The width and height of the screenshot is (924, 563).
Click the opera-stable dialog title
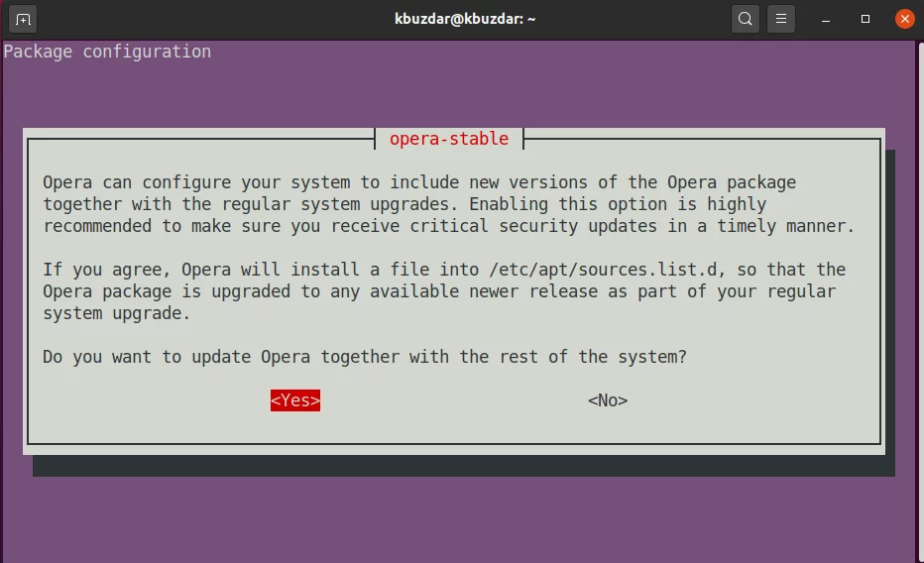click(x=449, y=139)
